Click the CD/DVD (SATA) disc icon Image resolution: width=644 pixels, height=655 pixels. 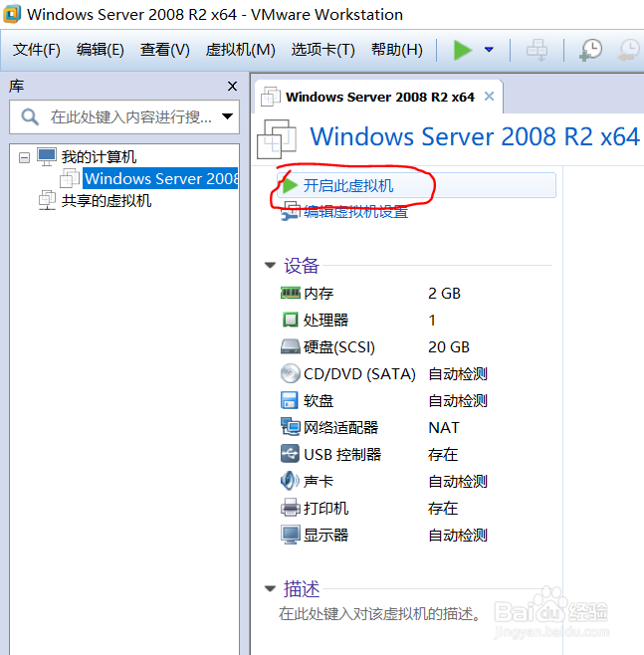pyautogui.click(x=291, y=373)
